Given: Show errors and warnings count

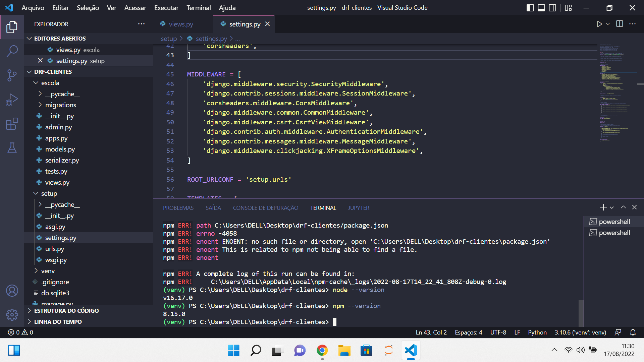Looking at the screenshot, I should (x=20, y=333).
